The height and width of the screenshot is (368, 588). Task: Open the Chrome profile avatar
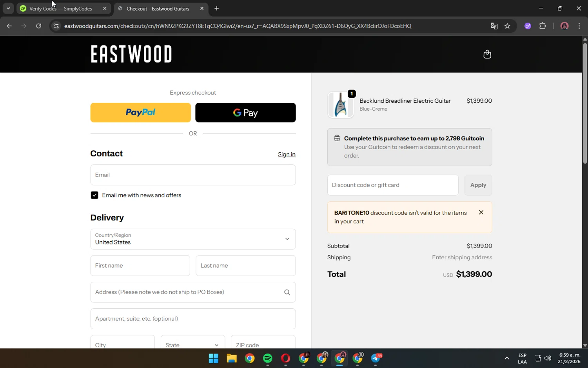(564, 26)
